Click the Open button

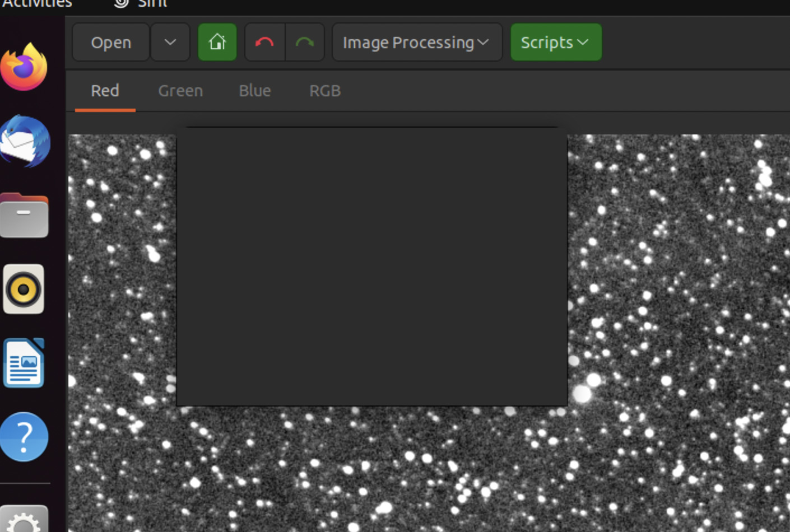click(111, 42)
